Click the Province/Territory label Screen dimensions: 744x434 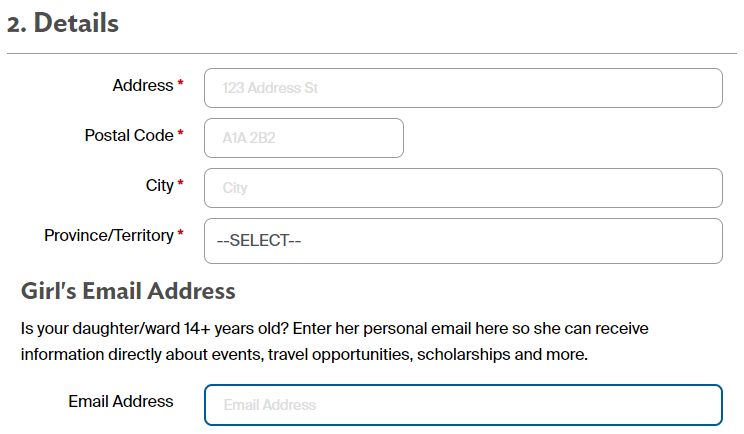(x=109, y=236)
